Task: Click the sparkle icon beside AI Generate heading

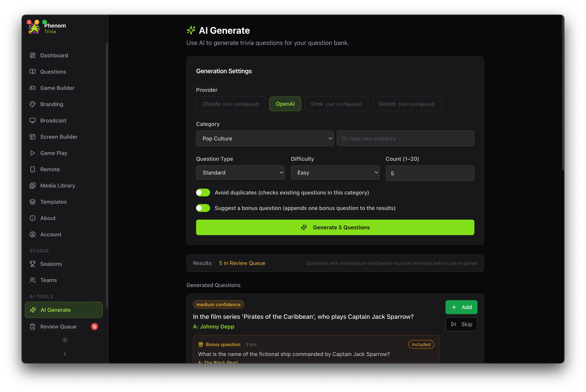Action: click(x=191, y=30)
